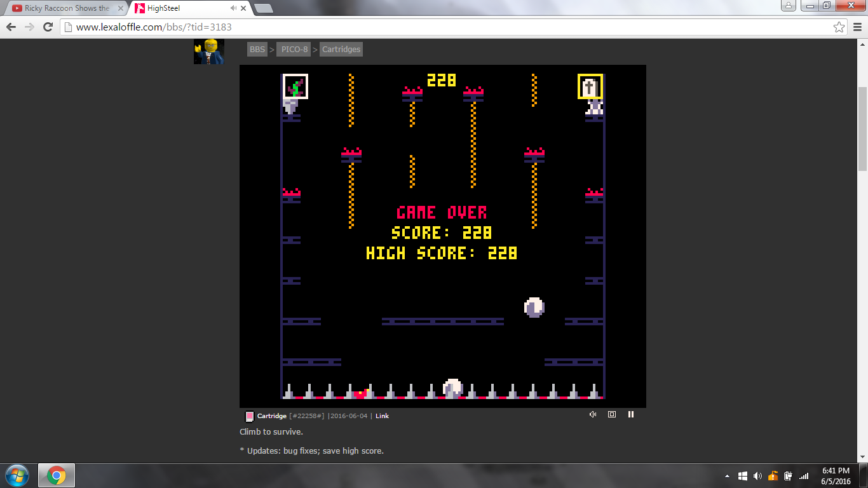Show hidden system tray icons
The height and width of the screenshot is (488, 868).
pos(727,476)
